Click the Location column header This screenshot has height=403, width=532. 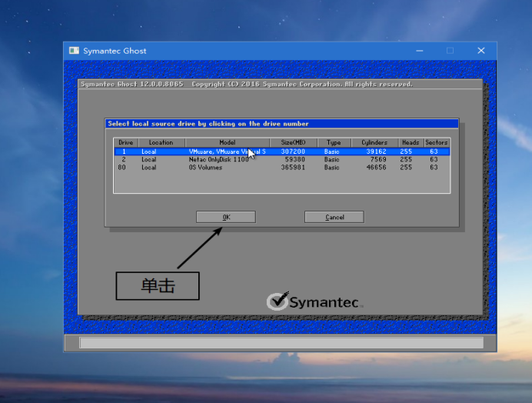point(161,142)
